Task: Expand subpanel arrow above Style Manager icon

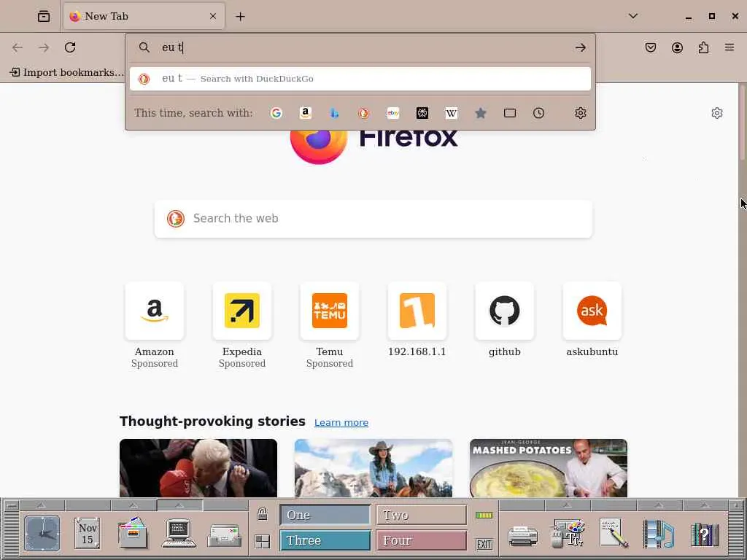Action: [568, 505]
